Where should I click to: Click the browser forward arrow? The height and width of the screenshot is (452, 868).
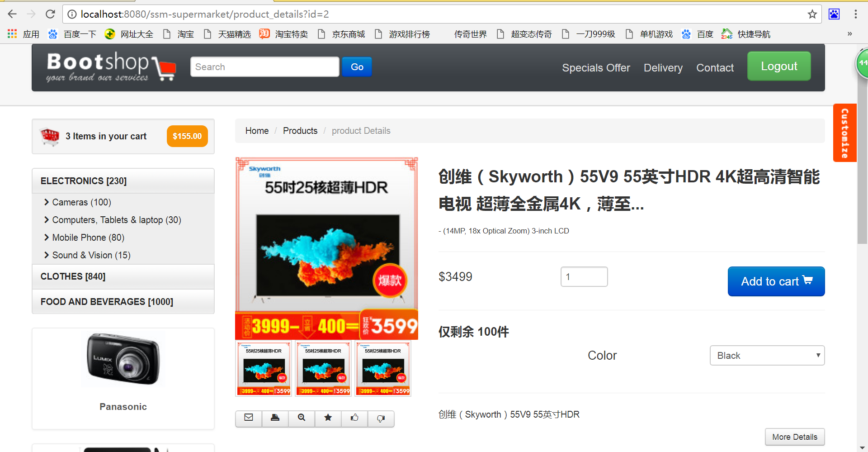(x=31, y=14)
